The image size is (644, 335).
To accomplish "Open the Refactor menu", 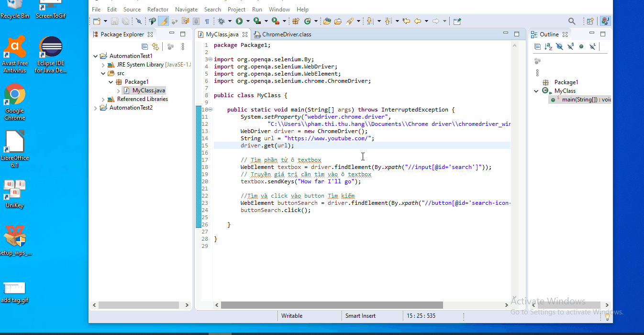I will coord(157,9).
